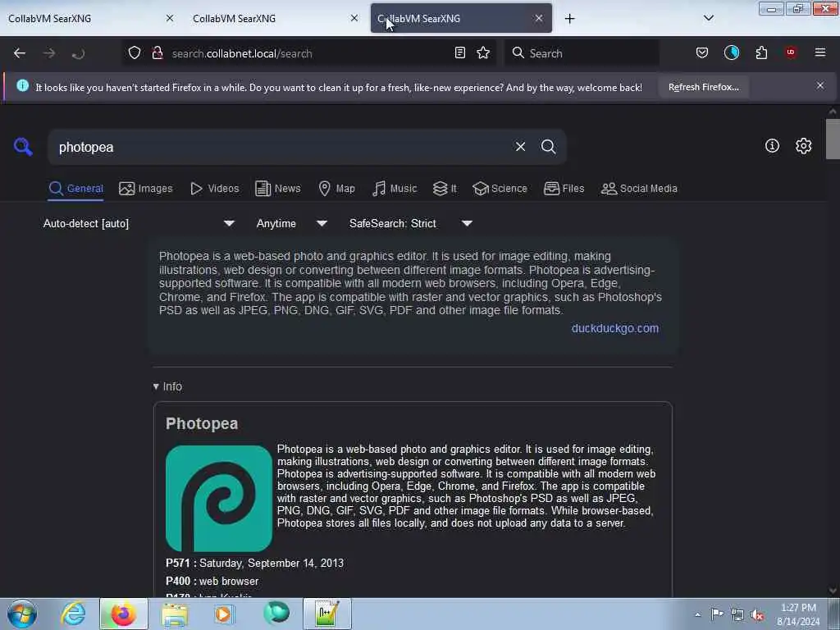Open the Extensions puzzle-piece icon
This screenshot has height=630, width=840.
pyautogui.click(x=761, y=52)
